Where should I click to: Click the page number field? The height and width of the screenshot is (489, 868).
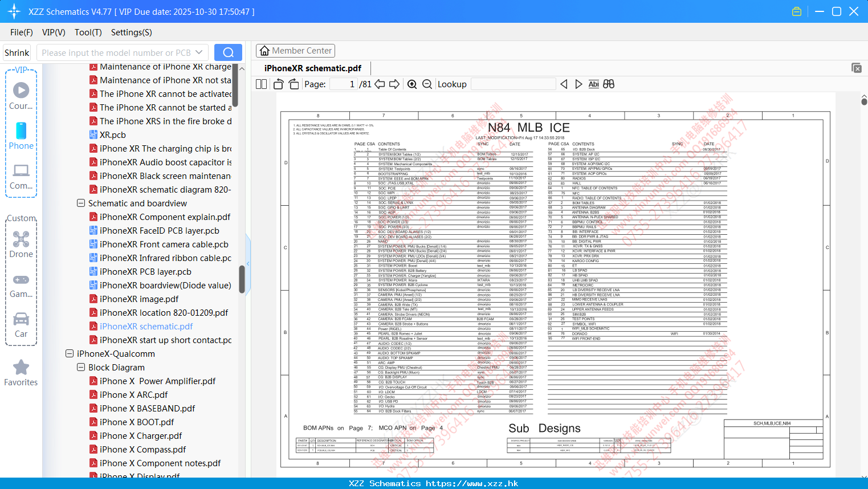pos(343,84)
